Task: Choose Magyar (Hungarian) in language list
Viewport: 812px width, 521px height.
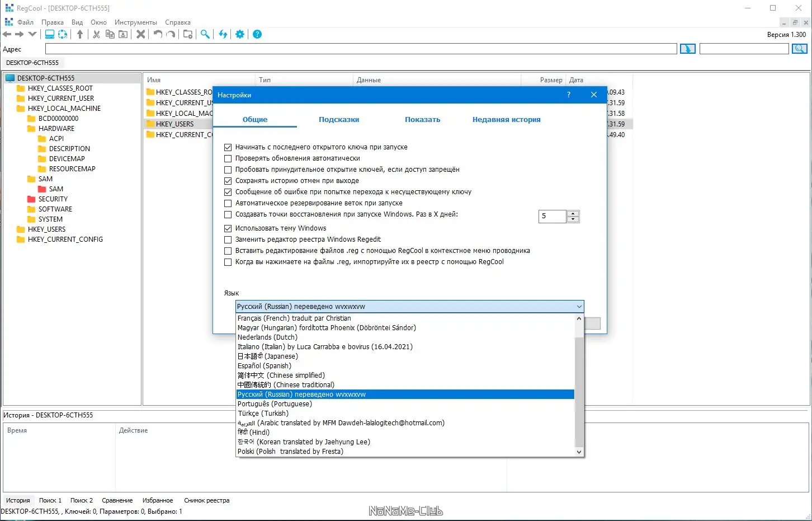Action: (x=405, y=328)
